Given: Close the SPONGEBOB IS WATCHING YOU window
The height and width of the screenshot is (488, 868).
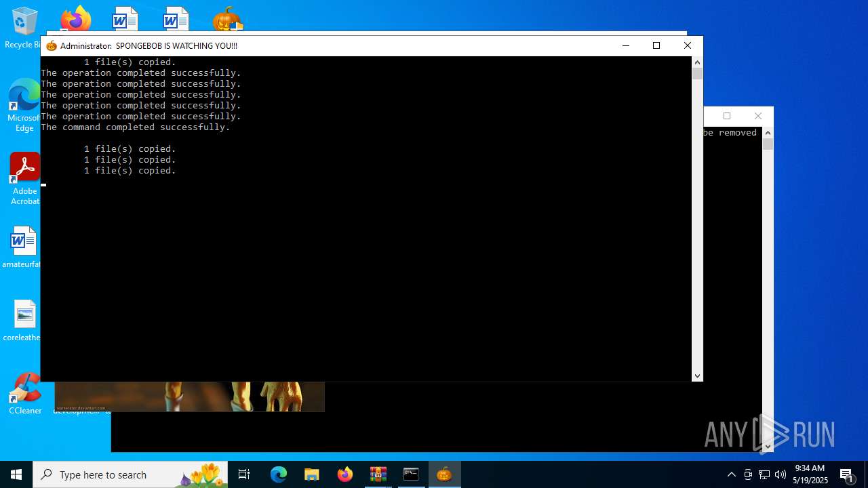Looking at the screenshot, I should 688,45.
